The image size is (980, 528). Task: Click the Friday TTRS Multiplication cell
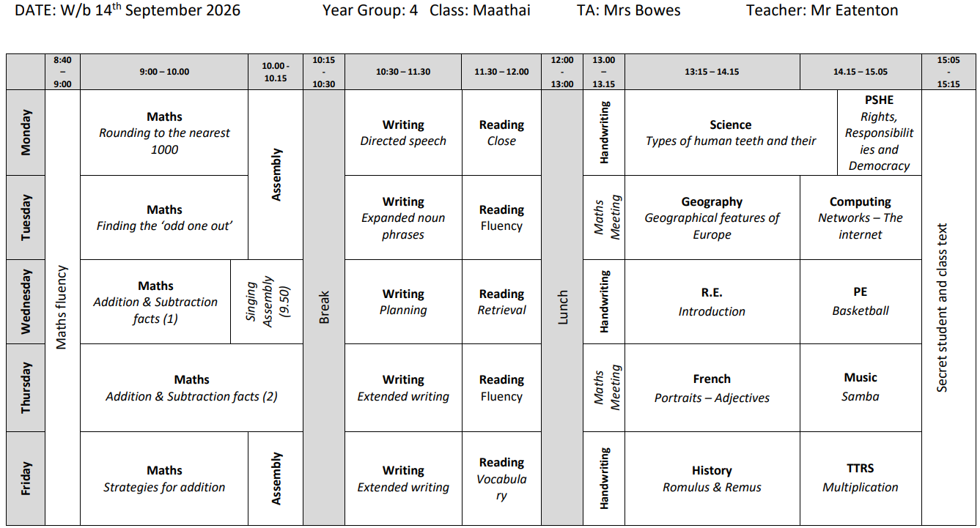pos(861,478)
